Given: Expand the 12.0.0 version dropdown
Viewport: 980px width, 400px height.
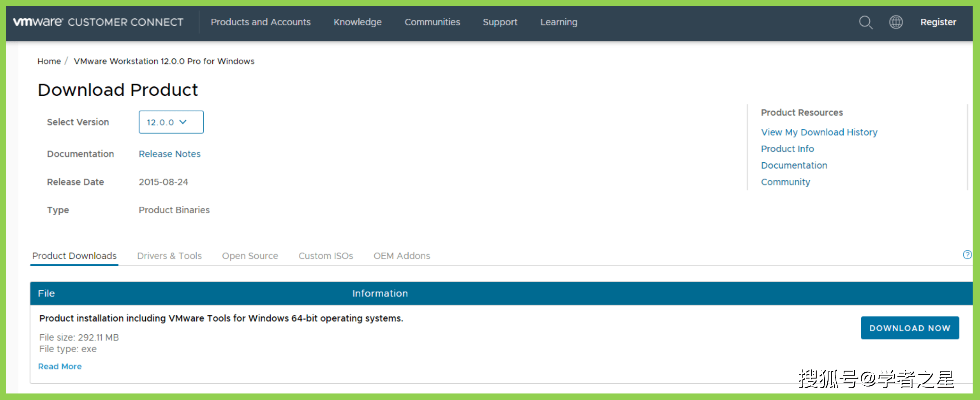Looking at the screenshot, I should [x=171, y=122].
